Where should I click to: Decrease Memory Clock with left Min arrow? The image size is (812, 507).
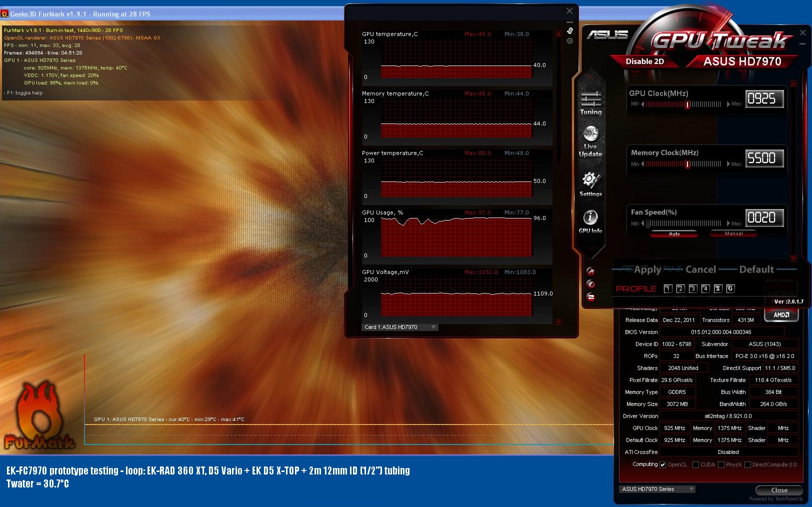[x=642, y=164]
